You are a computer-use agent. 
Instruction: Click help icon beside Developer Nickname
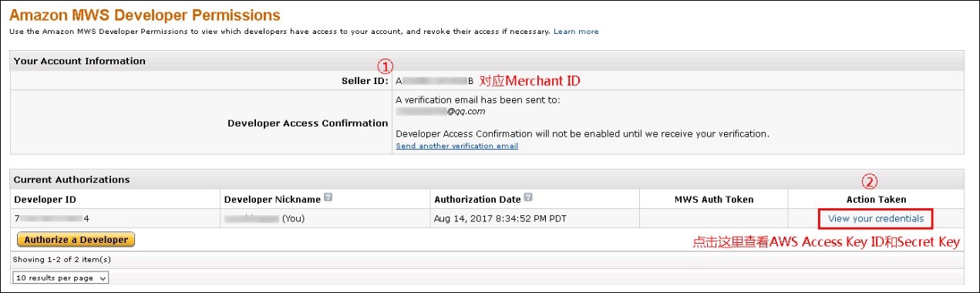(329, 198)
